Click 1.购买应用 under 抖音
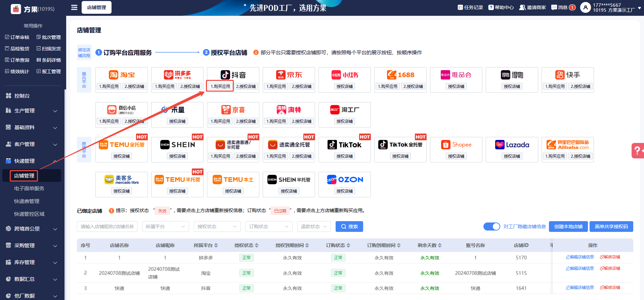The height and width of the screenshot is (300, 644). coord(220,86)
